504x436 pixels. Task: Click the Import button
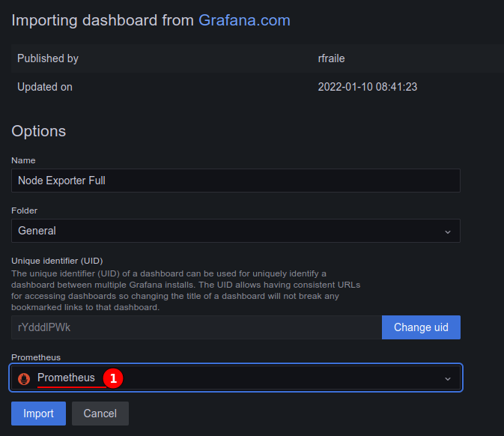[39, 414]
